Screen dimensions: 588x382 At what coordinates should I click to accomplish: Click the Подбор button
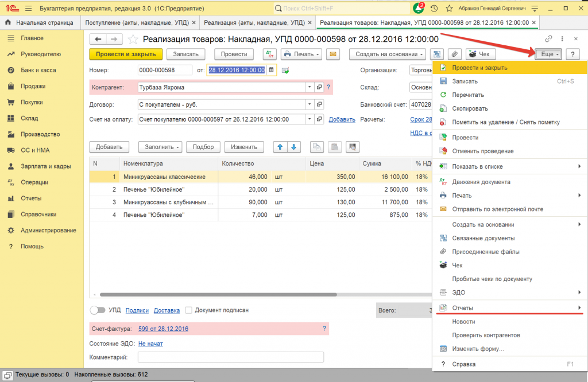pyautogui.click(x=203, y=147)
